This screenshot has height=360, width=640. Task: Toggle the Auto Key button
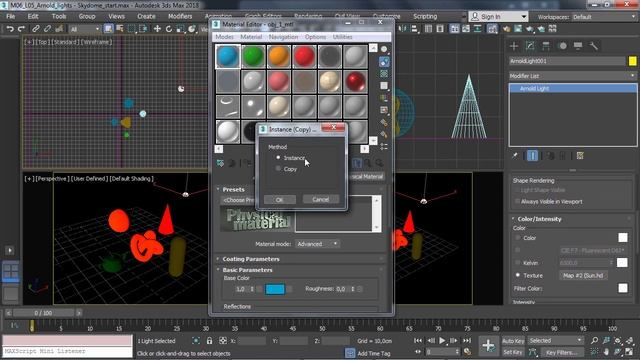[513, 341]
